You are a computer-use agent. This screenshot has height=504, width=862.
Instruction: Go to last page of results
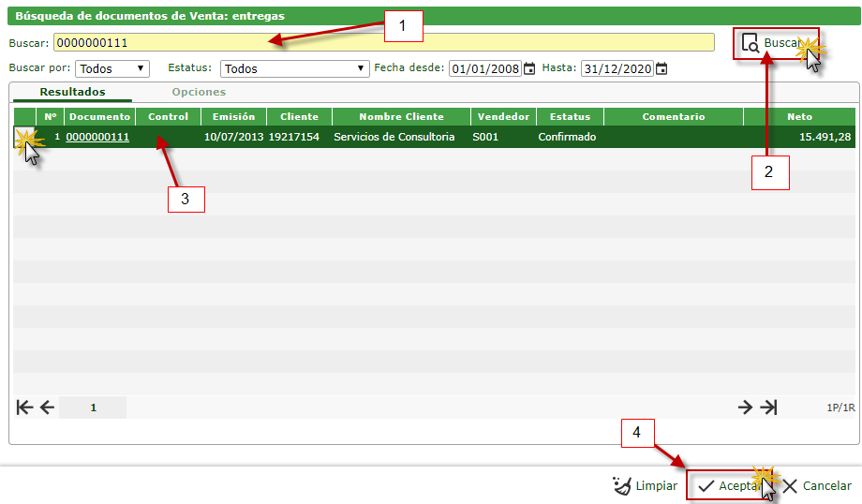point(768,408)
